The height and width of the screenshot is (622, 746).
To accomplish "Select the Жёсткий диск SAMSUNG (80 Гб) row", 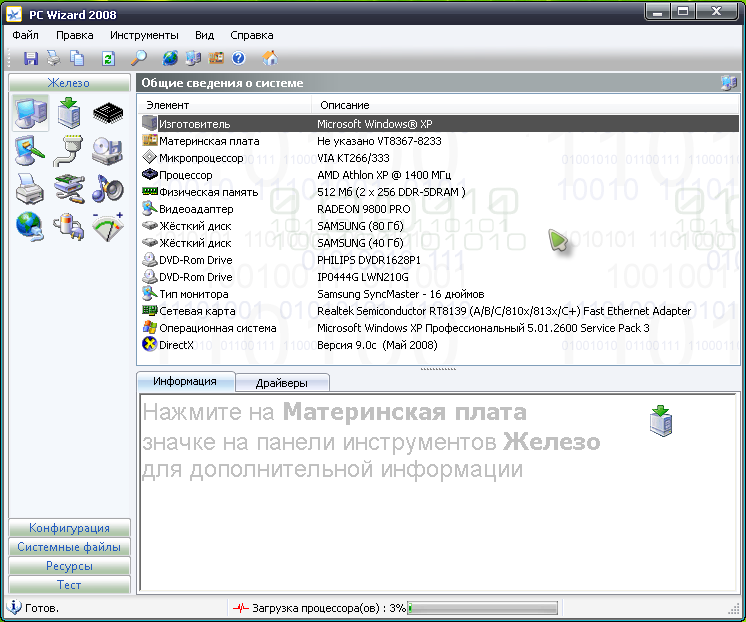I will (x=440, y=226).
